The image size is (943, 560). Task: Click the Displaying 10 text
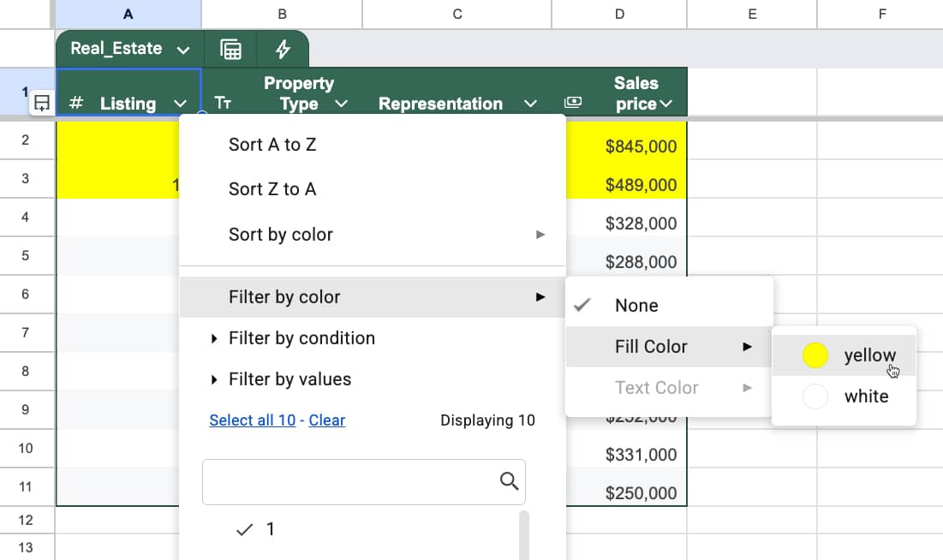pyautogui.click(x=487, y=420)
